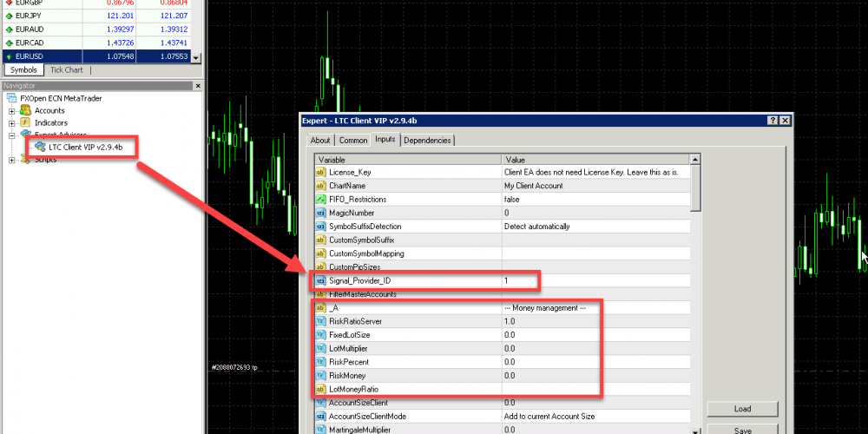This screenshot has height=434, width=868.
Task: Click MagicNumber value 0
Action: click(507, 214)
